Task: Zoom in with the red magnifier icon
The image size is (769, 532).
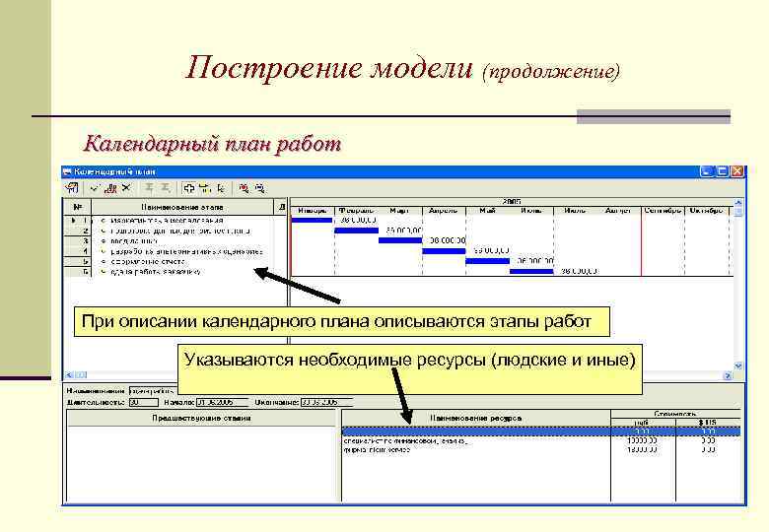Action: tap(244, 188)
